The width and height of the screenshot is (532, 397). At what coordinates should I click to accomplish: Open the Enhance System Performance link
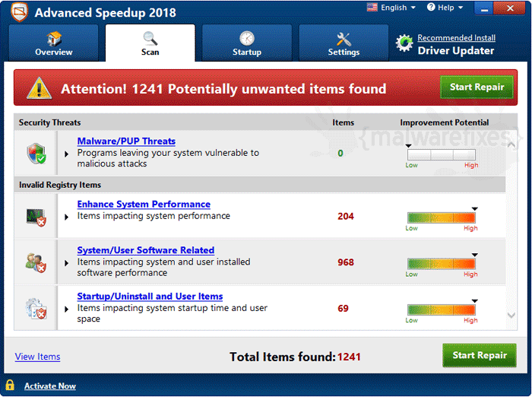(144, 204)
